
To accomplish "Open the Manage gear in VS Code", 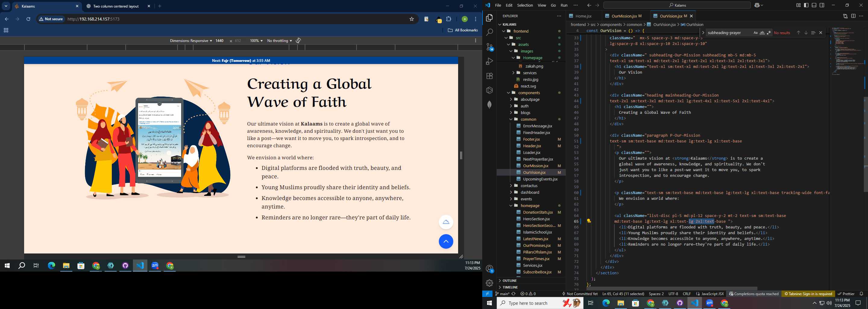I will [489, 283].
